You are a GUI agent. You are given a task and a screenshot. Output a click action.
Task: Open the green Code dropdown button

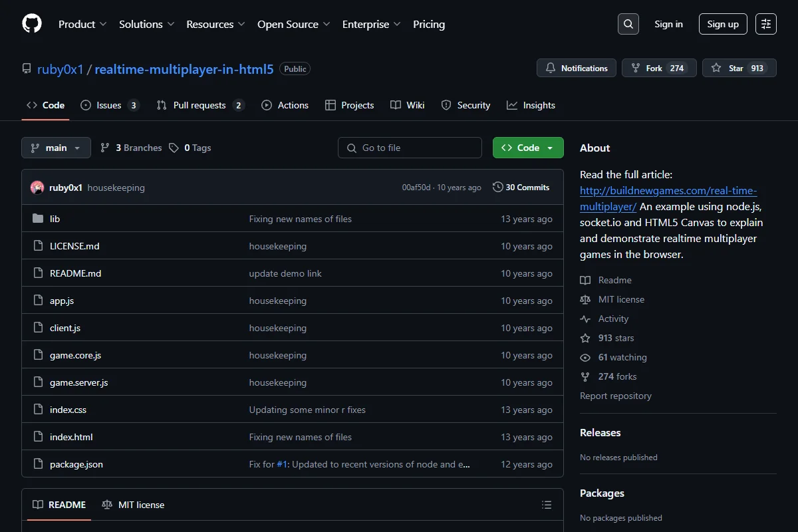(528, 148)
